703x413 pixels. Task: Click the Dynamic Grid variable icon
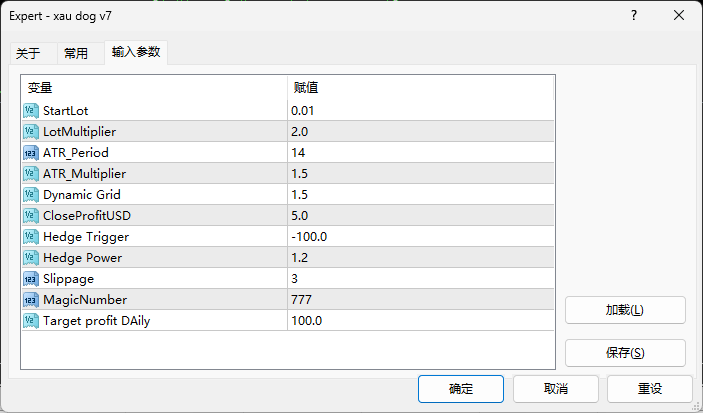point(31,194)
